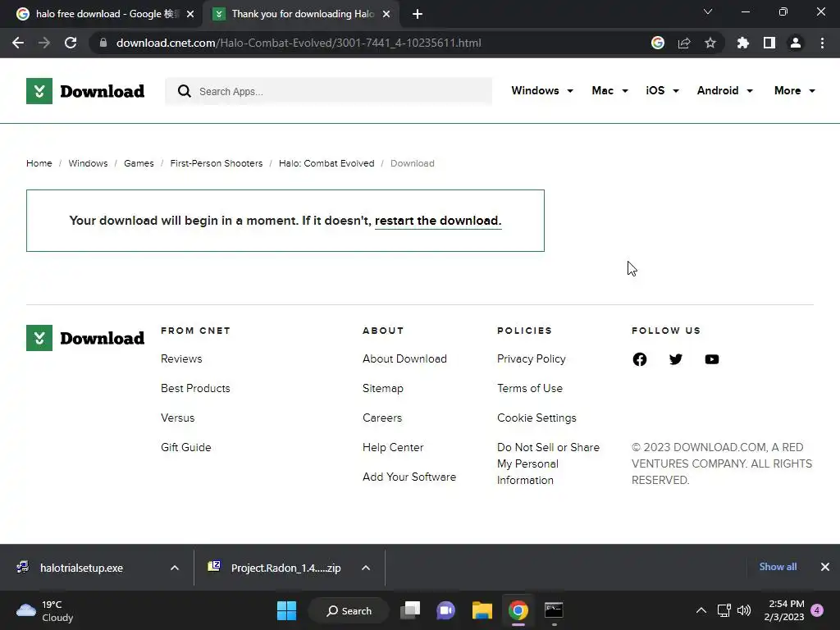Click the volume icon in system tray
840x630 pixels.
pos(744,610)
